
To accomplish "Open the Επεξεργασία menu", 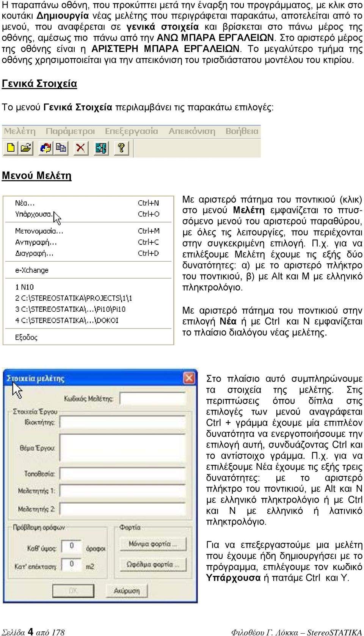I will [131, 131].
